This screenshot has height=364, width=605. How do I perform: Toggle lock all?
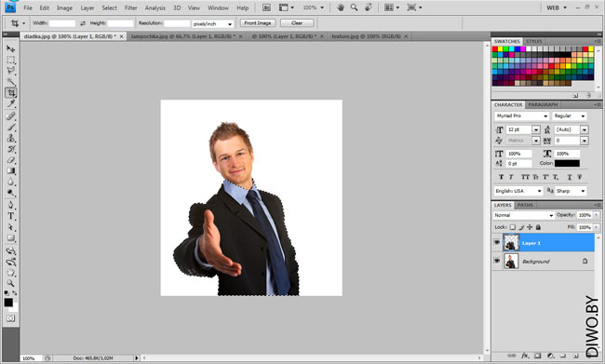pyautogui.click(x=538, y=227)
